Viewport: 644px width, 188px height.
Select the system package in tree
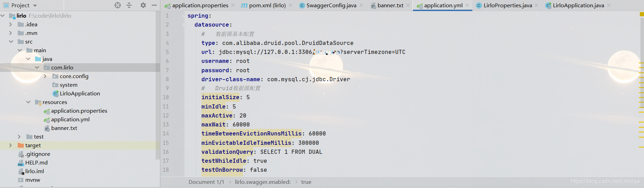point(69,85)
